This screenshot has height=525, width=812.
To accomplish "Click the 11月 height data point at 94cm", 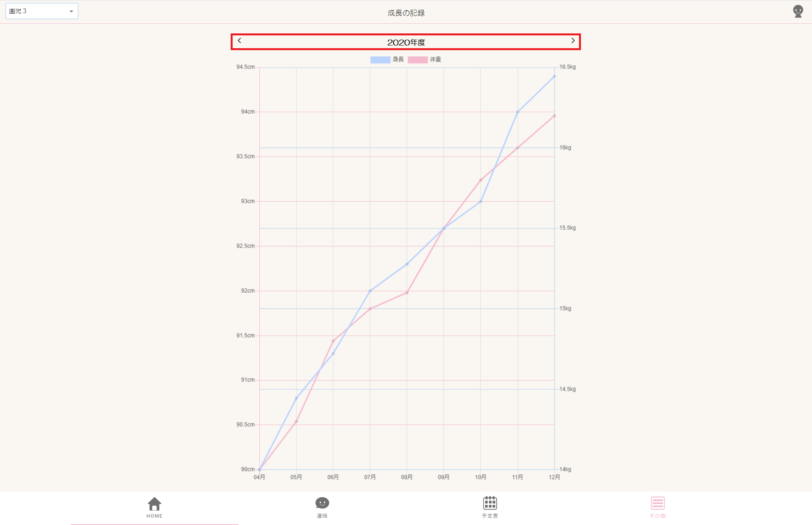I will 517,112.
